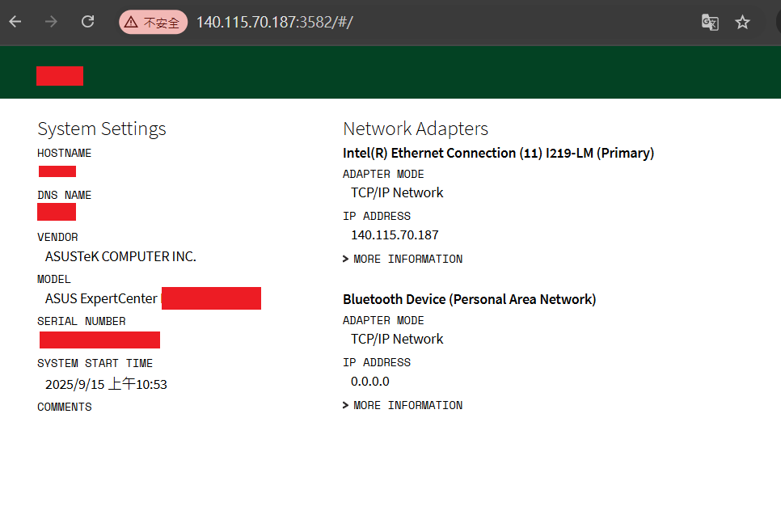Bookmark this page with the star icon
The width and height of the screenshot is (781, 532).
(x=742, y=22)
